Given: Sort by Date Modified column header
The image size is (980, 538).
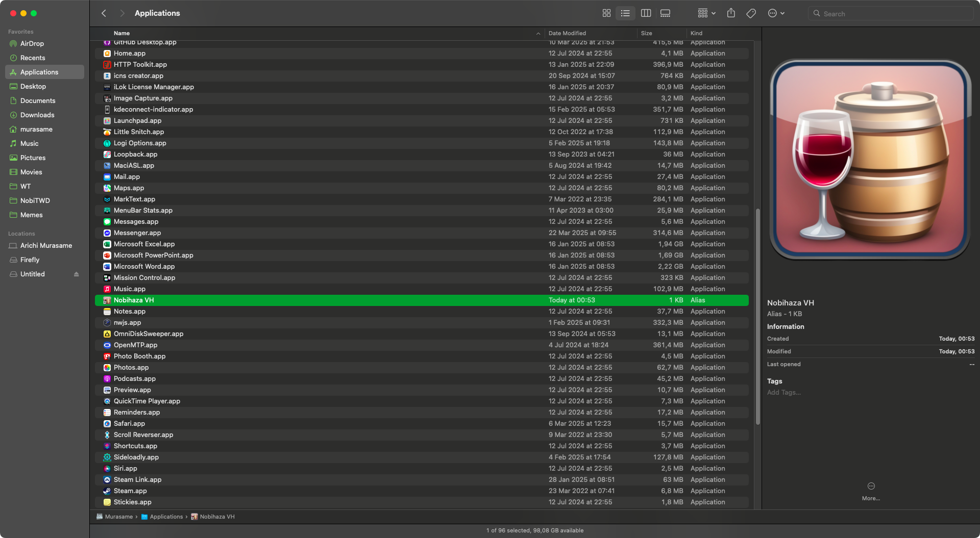Looking at the screenshot, I should pyautogui.click(x=567, y=33).
